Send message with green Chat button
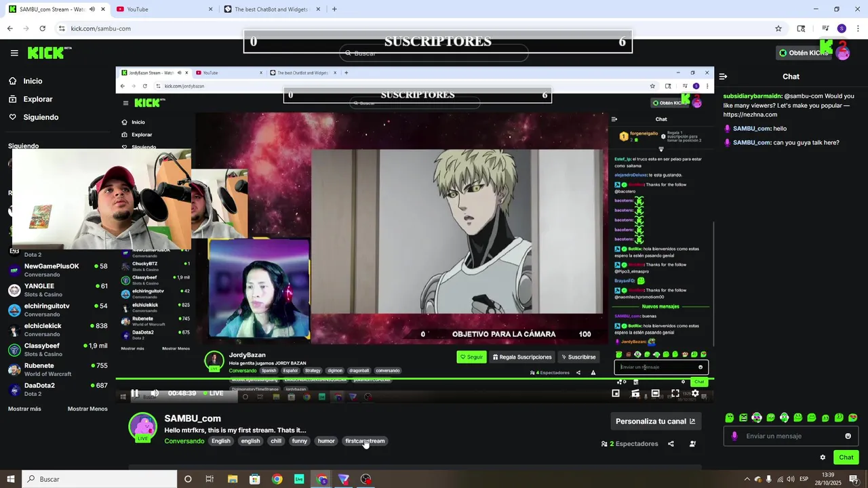Image resolution: width=868 pixels, height=488 pixels. coord(846,457)
